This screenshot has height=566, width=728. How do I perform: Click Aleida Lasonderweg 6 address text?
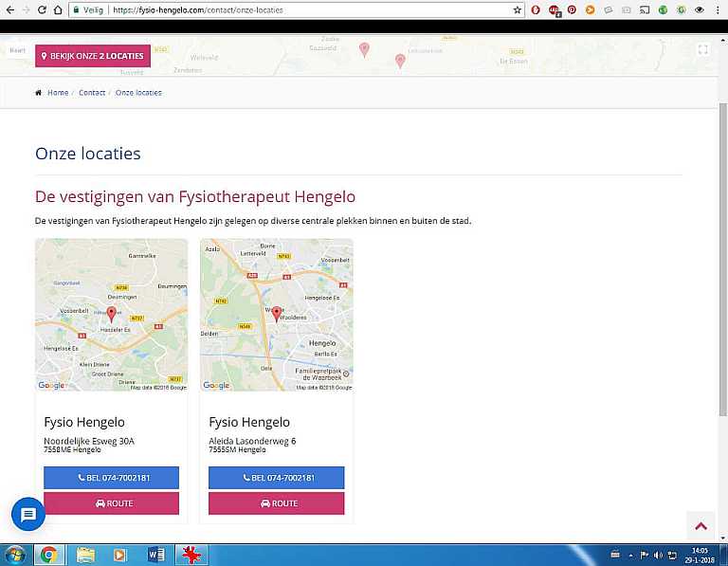click(252, 441)
